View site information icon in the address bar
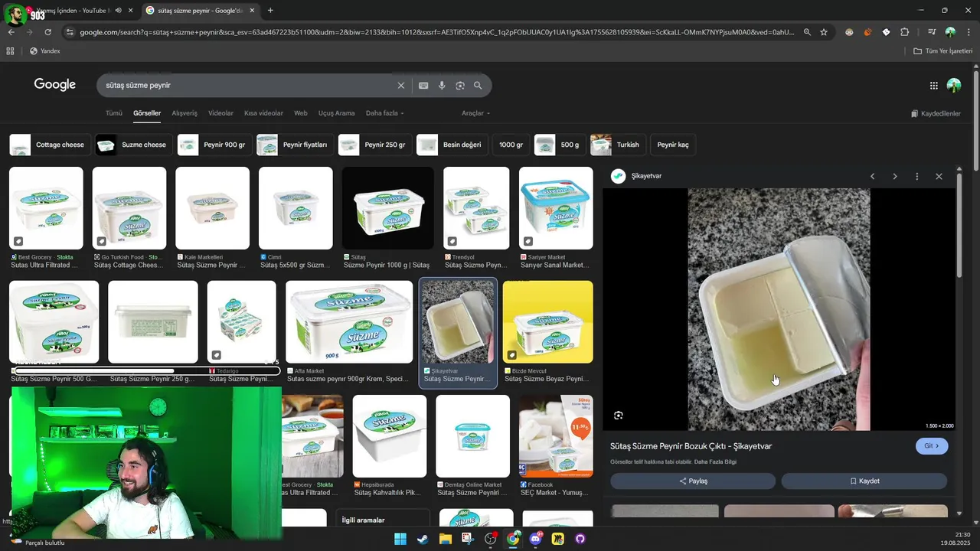The image size is (980, 551). pyautogui.click(x=70, y=32)
